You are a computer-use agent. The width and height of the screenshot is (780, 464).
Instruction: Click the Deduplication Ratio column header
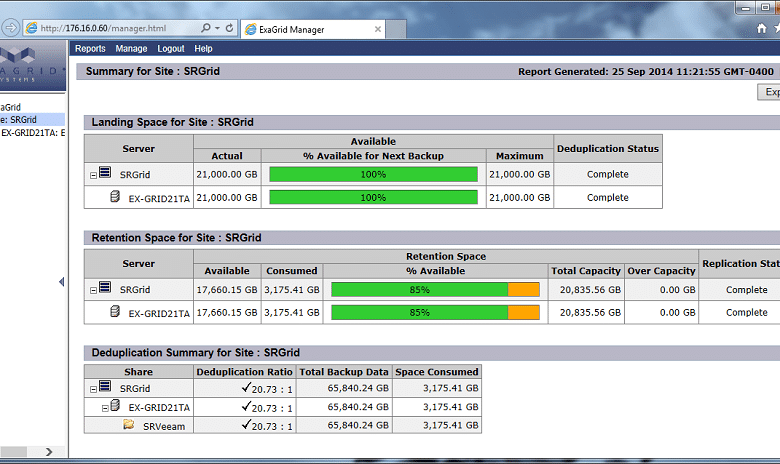[x=244, y=371]
